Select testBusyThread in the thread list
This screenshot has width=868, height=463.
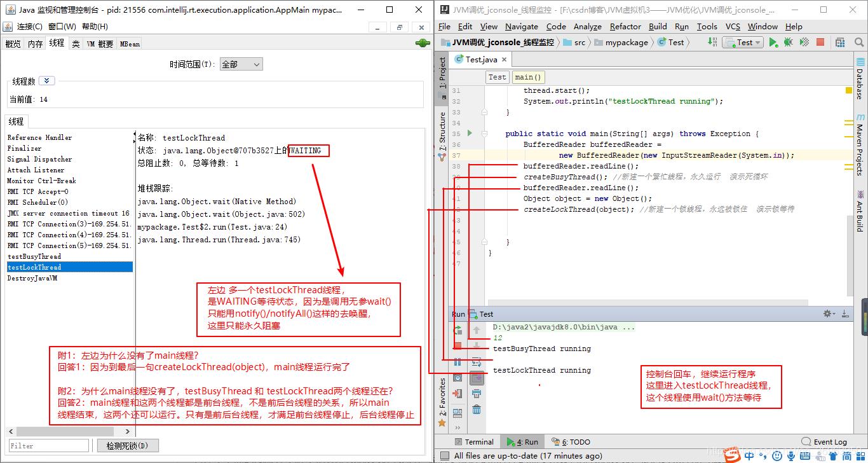pyautogui.click(x=69, y=256)
